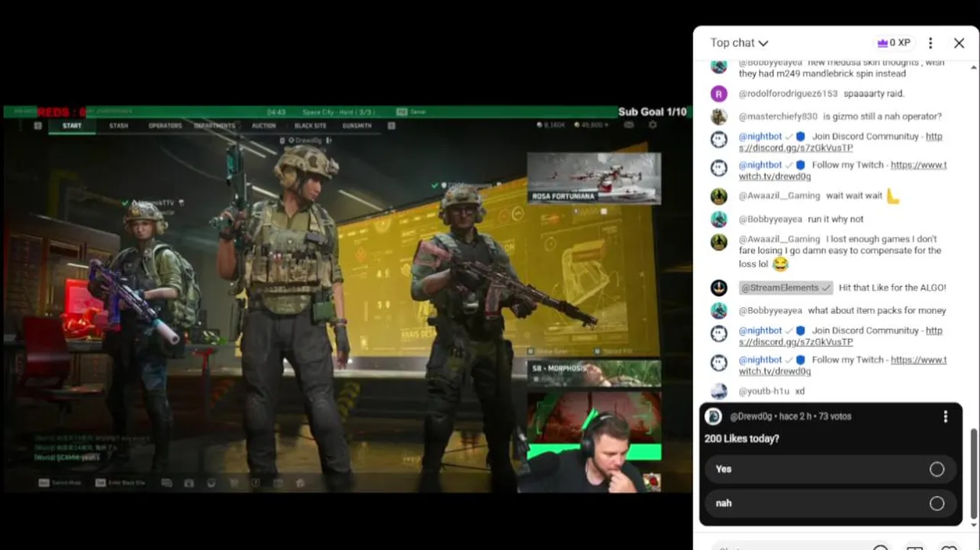This screenshot has height=550, width=980.
Task: Click the 'Hit that Like for the ALGO!' message
Action: [892, 288]
